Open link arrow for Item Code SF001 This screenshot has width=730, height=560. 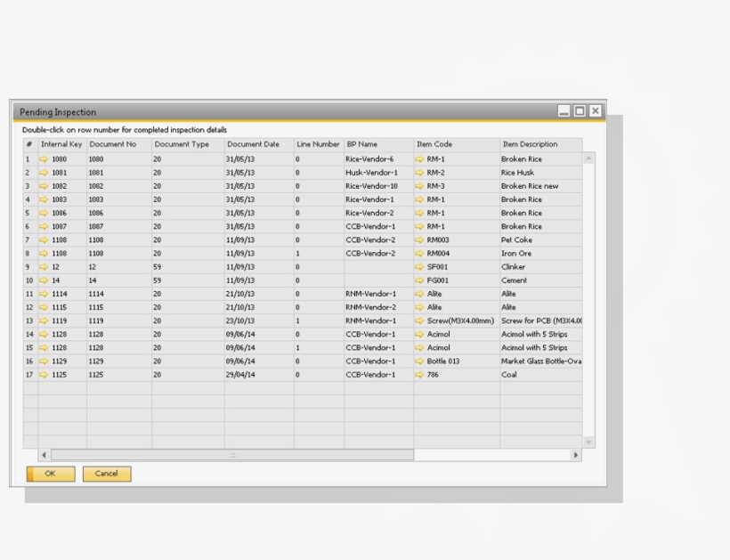tap(419, 267)
